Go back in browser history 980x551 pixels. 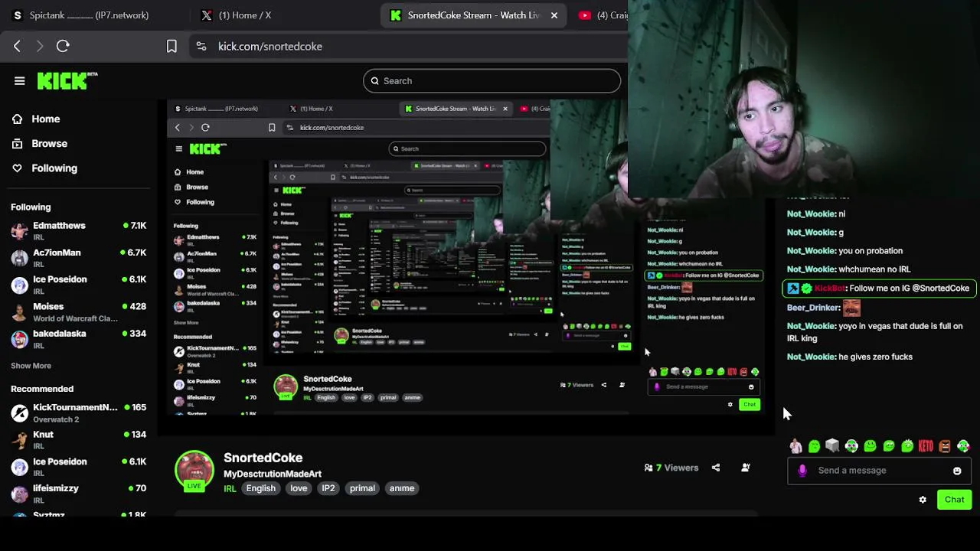point(17,46)
